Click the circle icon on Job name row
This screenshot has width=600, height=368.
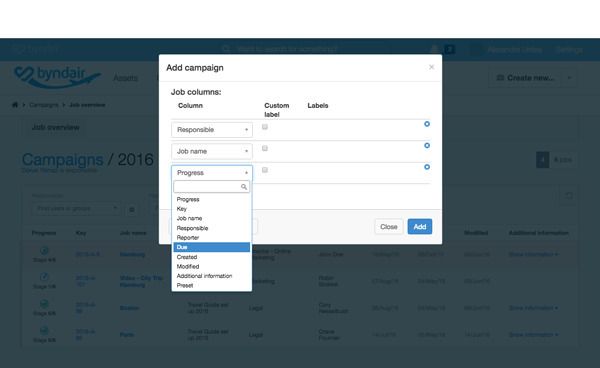coord(427,145)
